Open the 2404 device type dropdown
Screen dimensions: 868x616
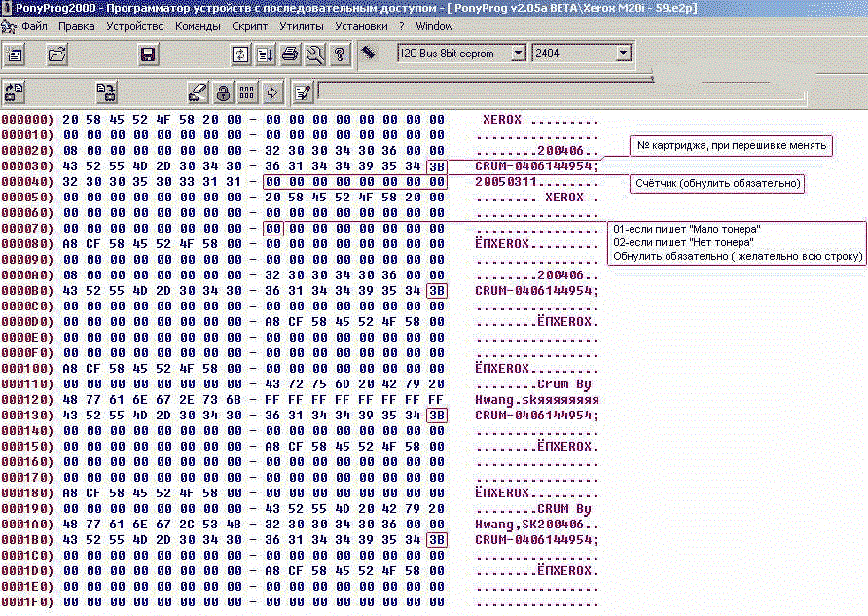point(624,54)
